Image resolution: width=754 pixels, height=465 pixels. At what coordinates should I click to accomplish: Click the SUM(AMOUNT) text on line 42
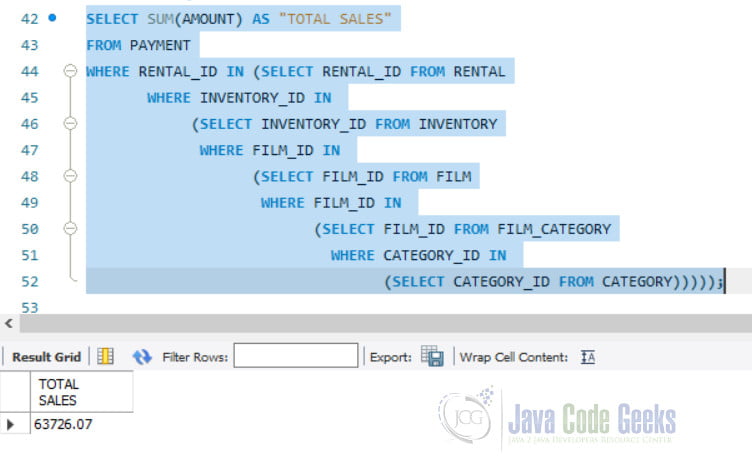click(x=194, y=19)
